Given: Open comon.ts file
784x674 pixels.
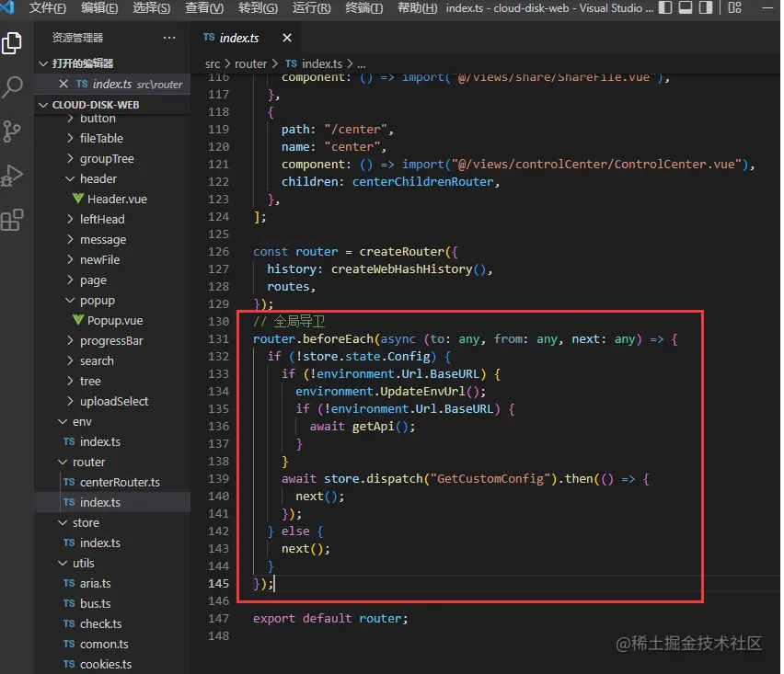Looking at the screenshot, I should (x=112, y=644).
